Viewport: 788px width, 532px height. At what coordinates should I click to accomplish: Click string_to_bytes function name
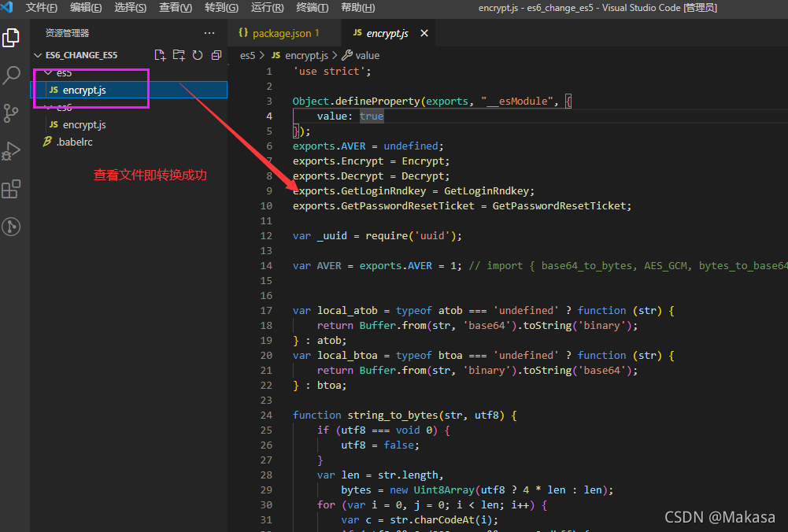click(393, 415)
